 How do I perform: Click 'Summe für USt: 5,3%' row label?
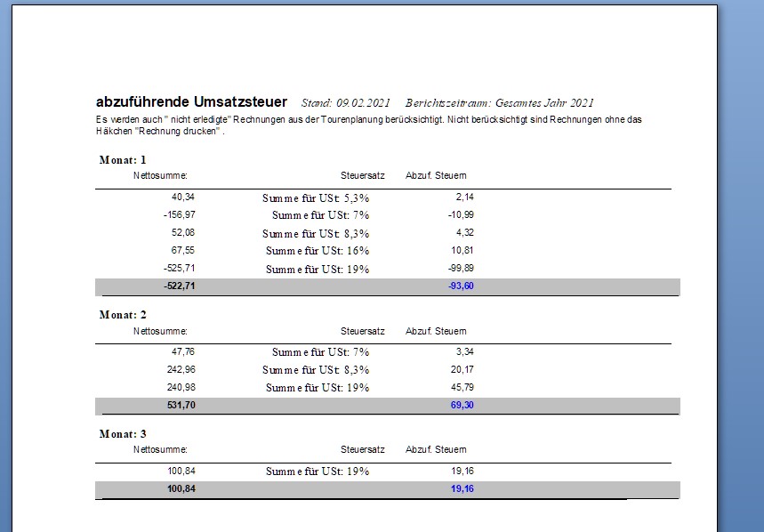tap(315, 197)
